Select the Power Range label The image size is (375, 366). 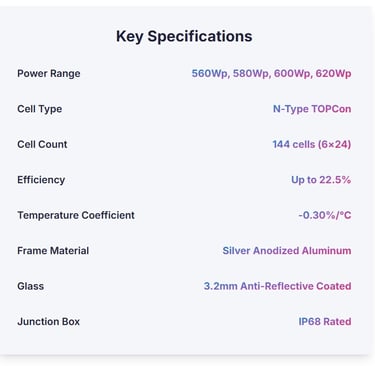pos(49,74)
